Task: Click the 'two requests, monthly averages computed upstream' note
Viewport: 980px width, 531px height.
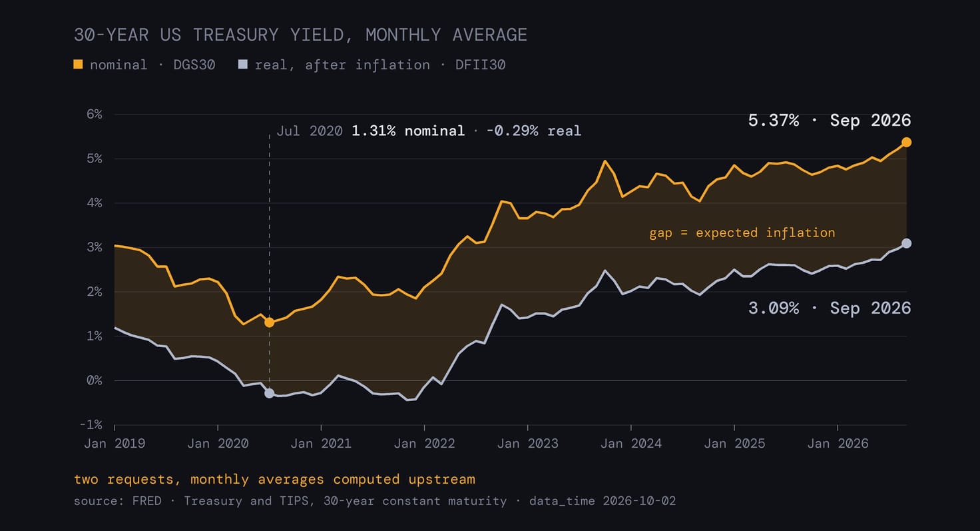Action: click(x=274, y=479)
